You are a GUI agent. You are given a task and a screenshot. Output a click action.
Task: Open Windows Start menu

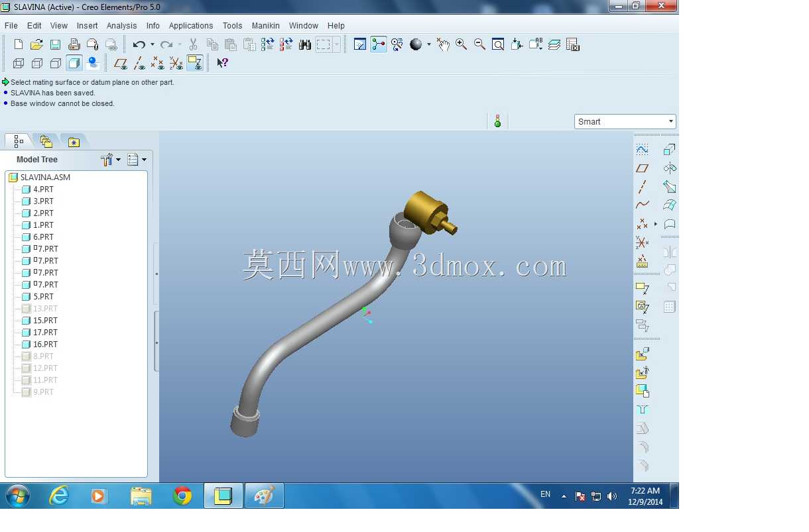point(17,496)
